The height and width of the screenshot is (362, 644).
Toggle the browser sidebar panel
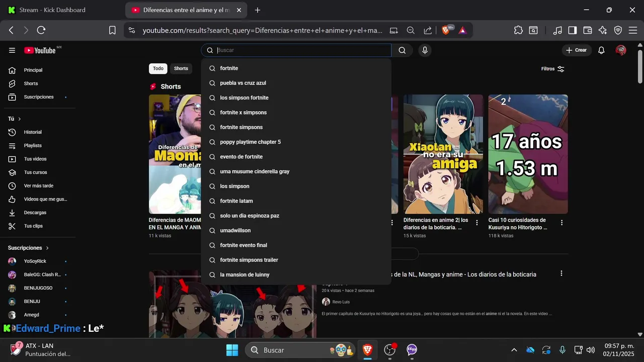[572, 30]
